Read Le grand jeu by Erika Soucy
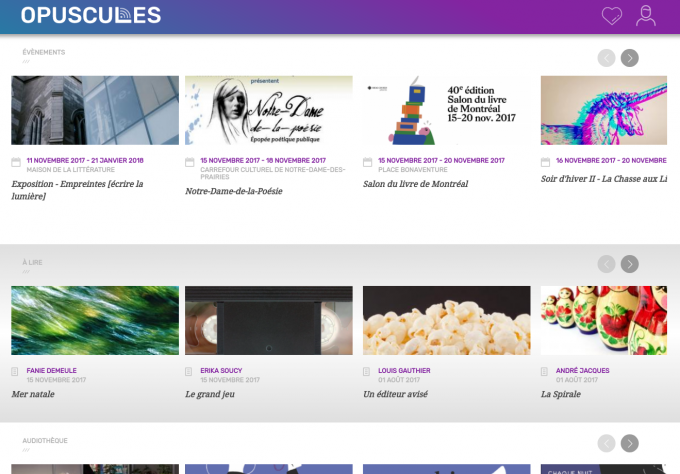The height and width of the screenshot is (474, 680). click(x=210, y=394)
